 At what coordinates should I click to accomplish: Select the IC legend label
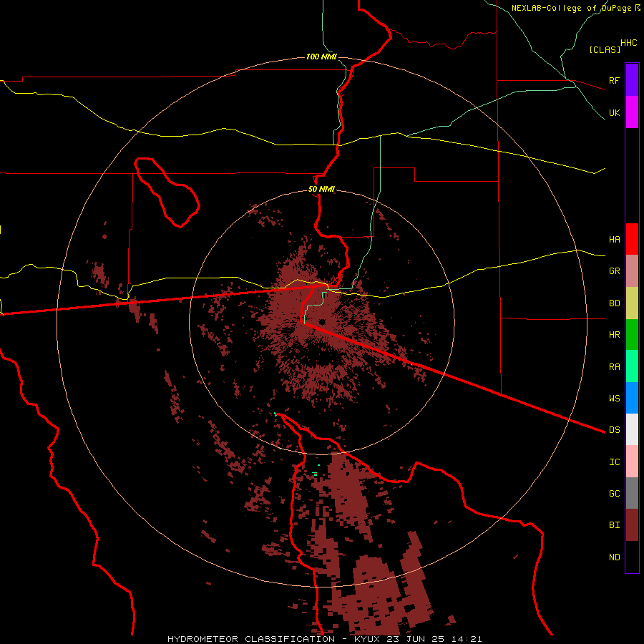pos(614,462)
